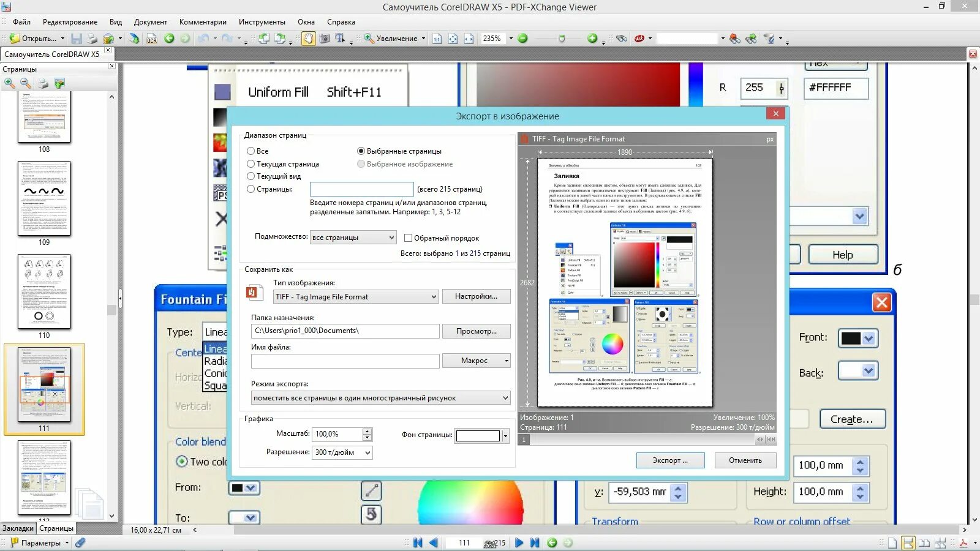Click the 'Страницы:' page range input field
This screenshot has height=551, width=980.
(x=361, y=189)
